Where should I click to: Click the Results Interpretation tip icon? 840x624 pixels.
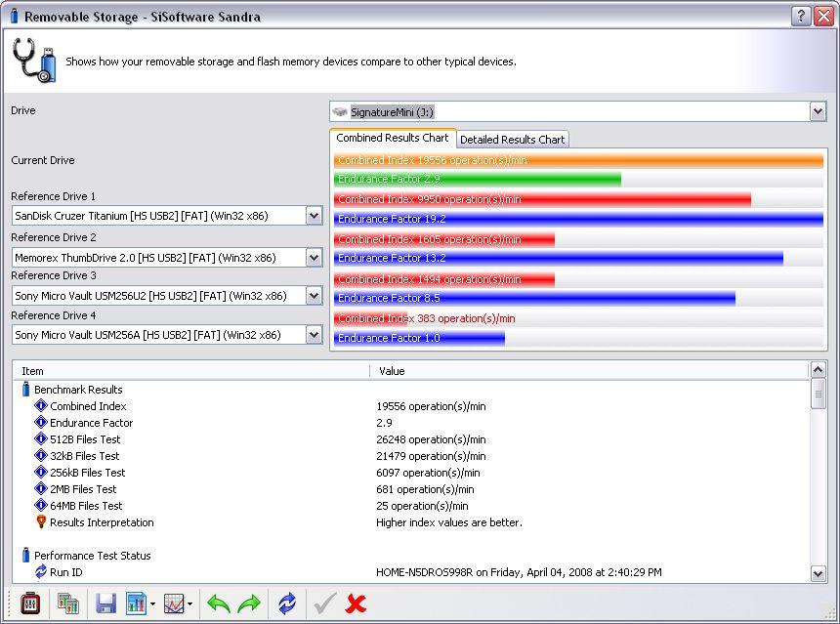pyautogui.click(x=41, y=521)
